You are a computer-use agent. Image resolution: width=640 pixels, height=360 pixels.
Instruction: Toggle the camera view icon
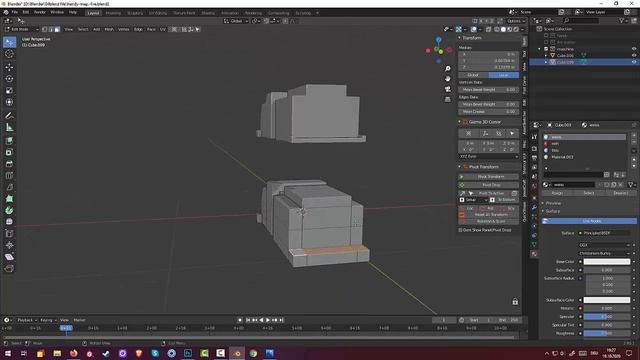tap(448, 89)
